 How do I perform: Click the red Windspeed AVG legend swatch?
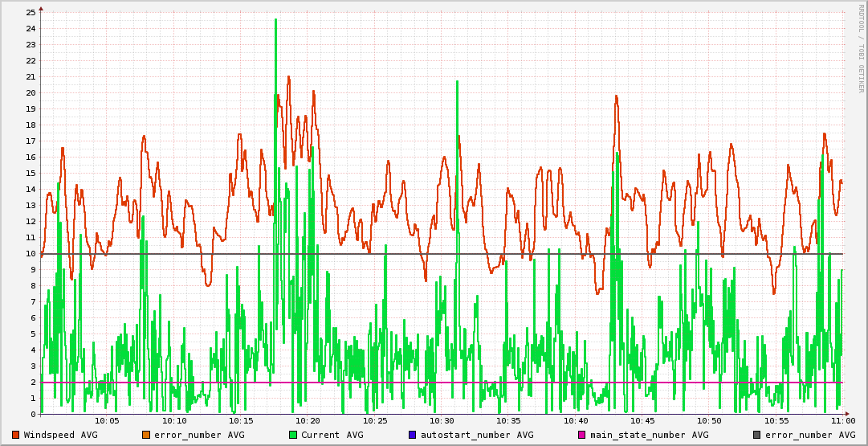[x=15, y=435]
